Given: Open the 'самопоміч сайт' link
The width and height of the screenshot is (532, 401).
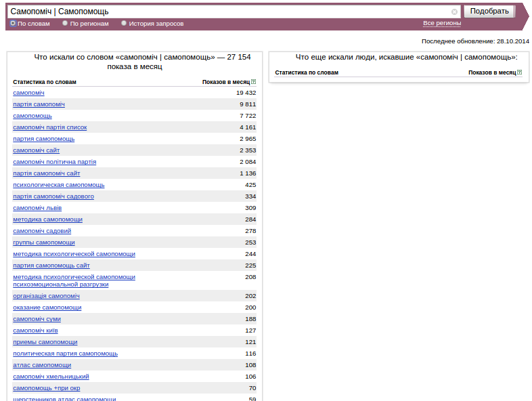Looking at the screenshot, I should (37, 150).
